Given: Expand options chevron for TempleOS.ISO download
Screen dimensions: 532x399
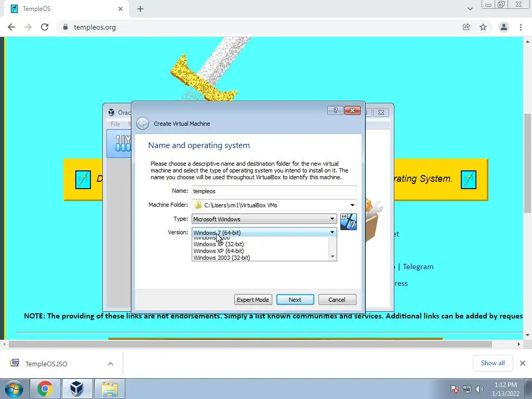Looking at the screenshot, I should [111, 364].
